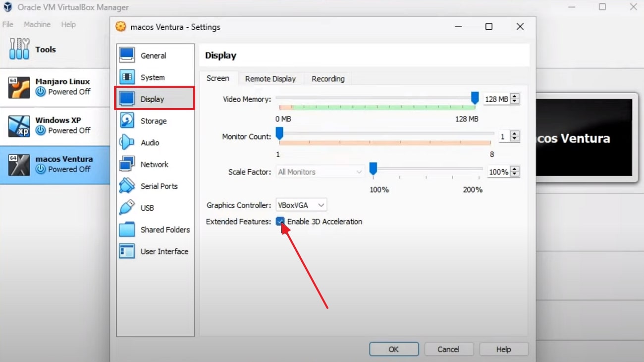Select the macos Ventura VM icon
The image size is (644, 362).
19,165
